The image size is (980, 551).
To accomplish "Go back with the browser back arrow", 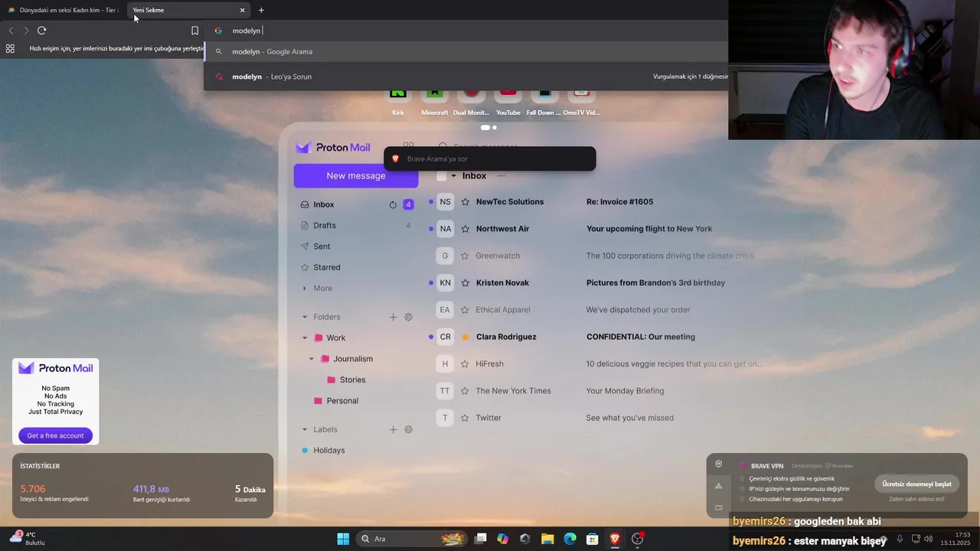I will pos(11,31).
